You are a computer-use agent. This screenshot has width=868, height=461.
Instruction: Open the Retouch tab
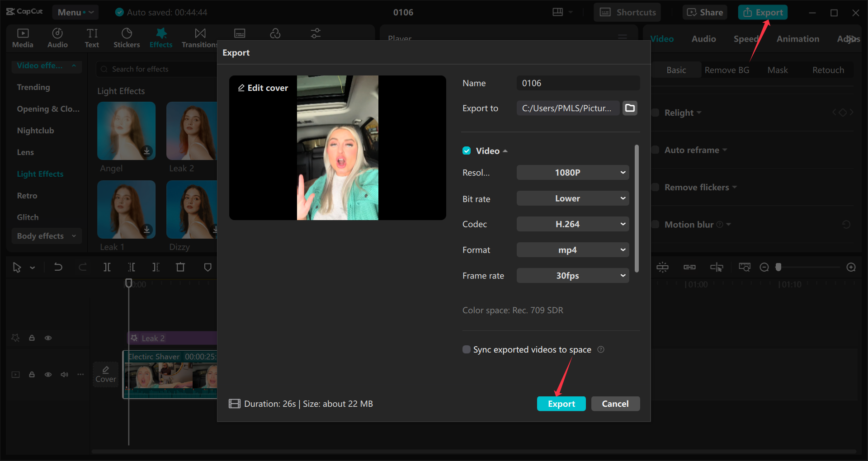tap(827, 70)
